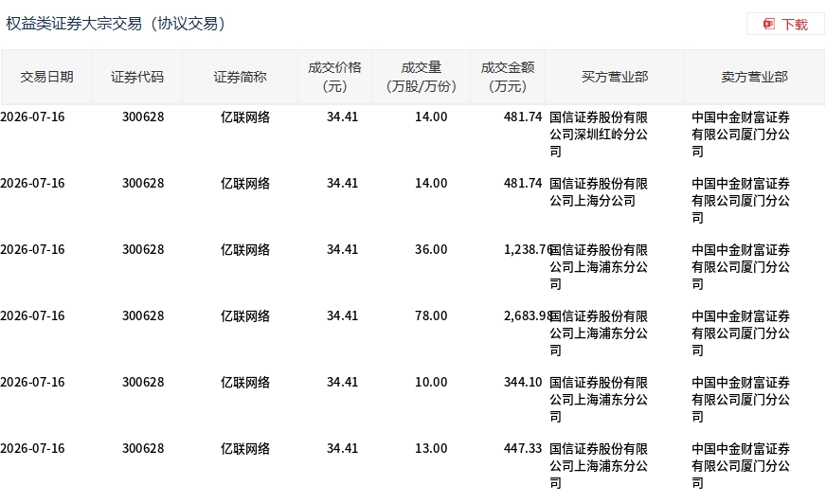Click the 卖方营业部 column header
This screenshot has height=504, width=826.
(x=754, y=77)
